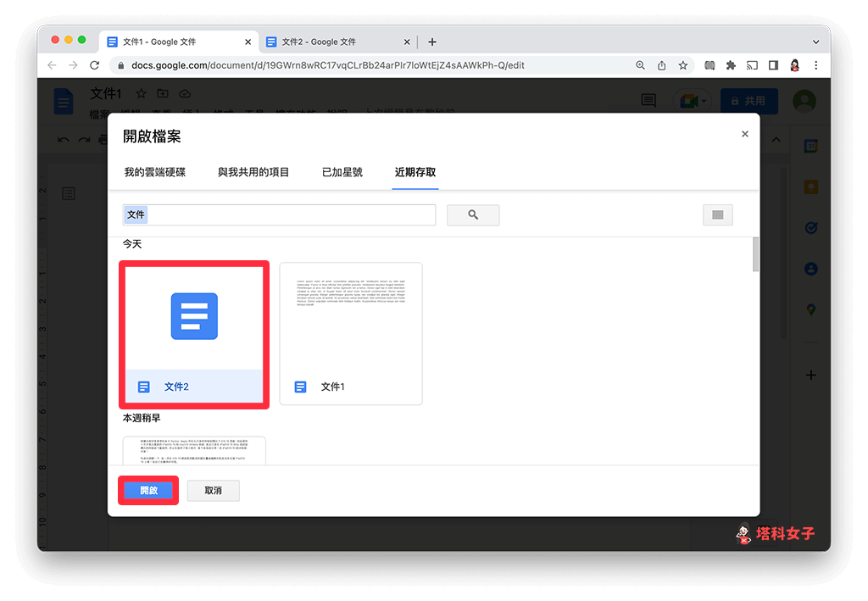Close the 開啟檔案 dialog with X

745,134
